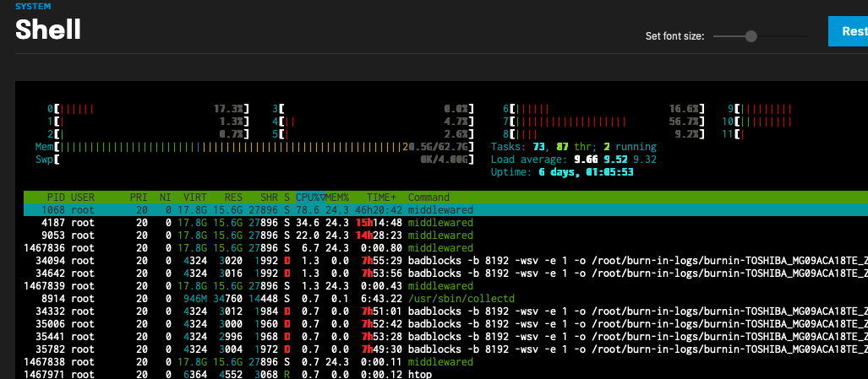
Task: Select the middlewared process with PID 9053
Action: (x=254, y=235)
